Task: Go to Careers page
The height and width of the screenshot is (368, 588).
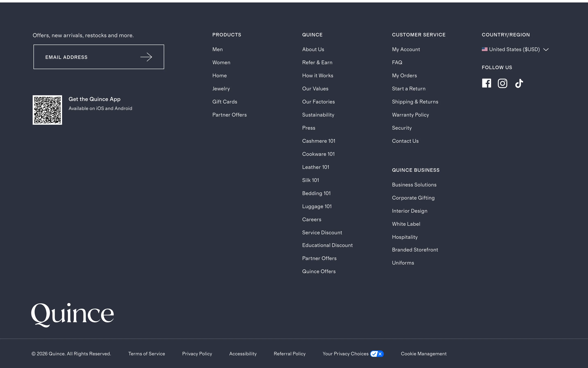Action: pyautogui.click(x=312, y=220)
